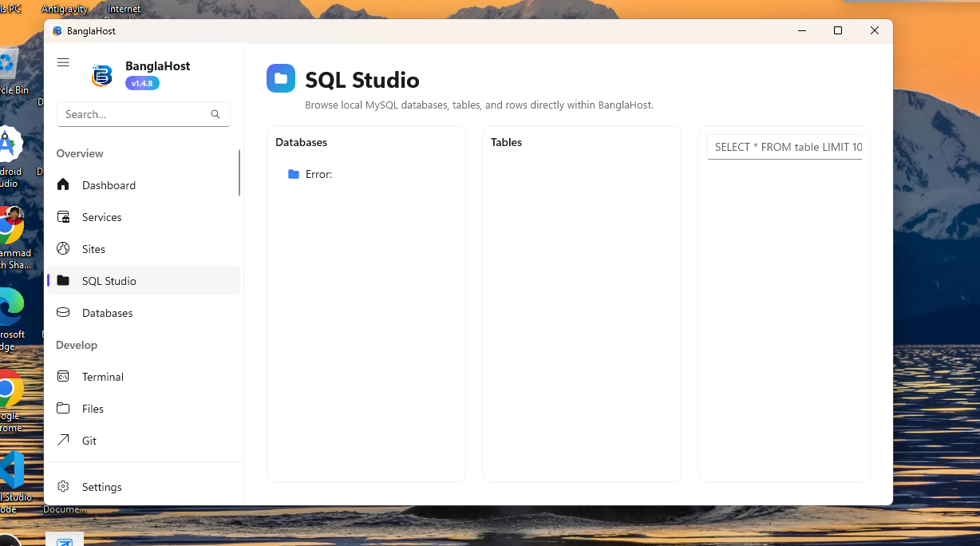Click the Git arrow icon

tap(63, 440)
